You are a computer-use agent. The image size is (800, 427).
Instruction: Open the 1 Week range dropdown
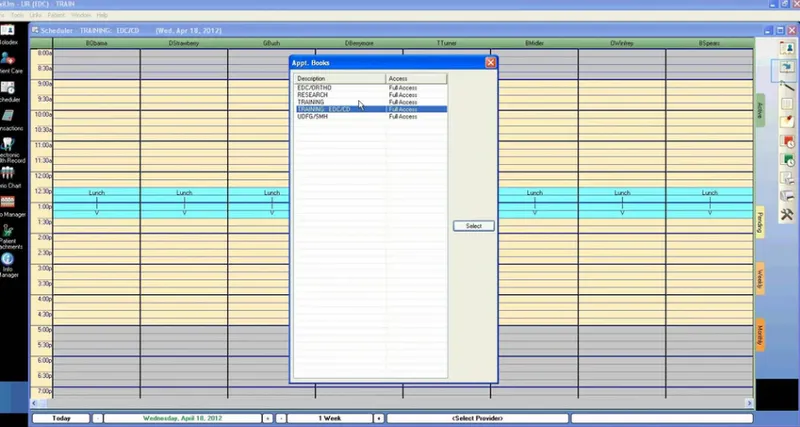(x=330, y=418)
